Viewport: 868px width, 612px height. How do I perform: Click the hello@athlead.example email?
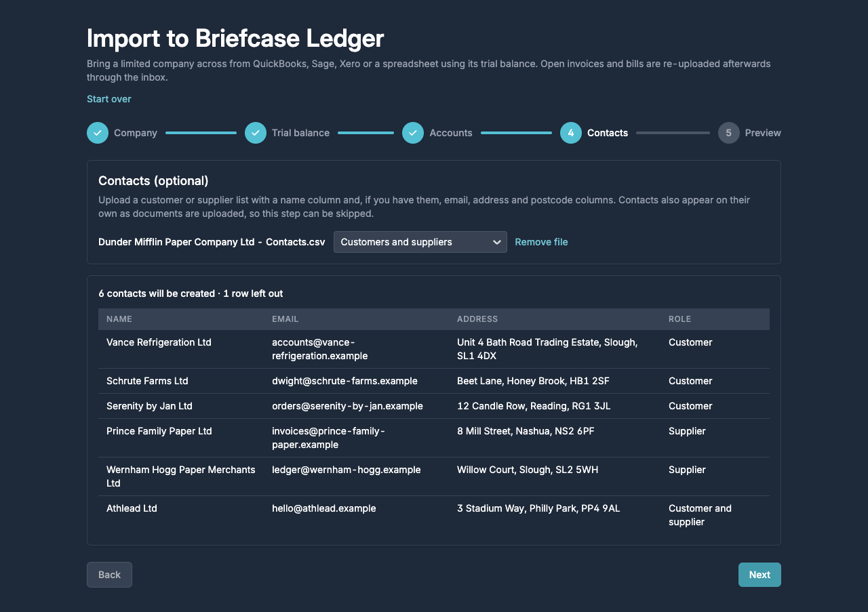324,508
